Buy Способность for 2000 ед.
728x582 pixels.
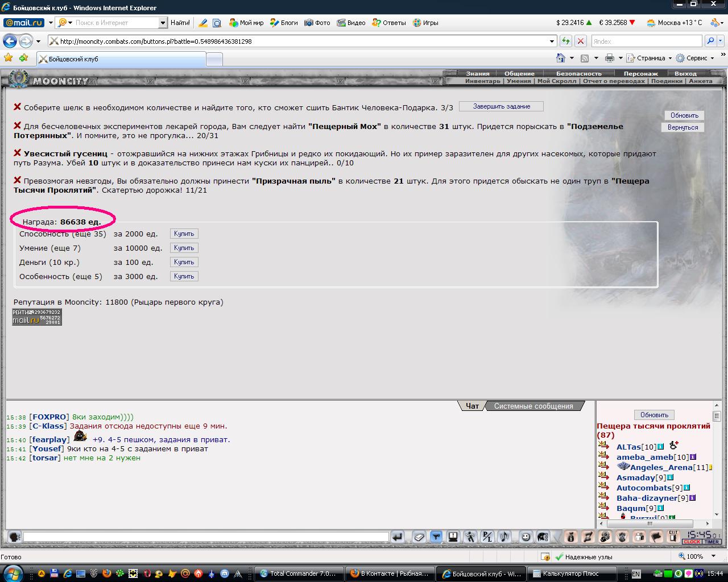tap(184, 234)
